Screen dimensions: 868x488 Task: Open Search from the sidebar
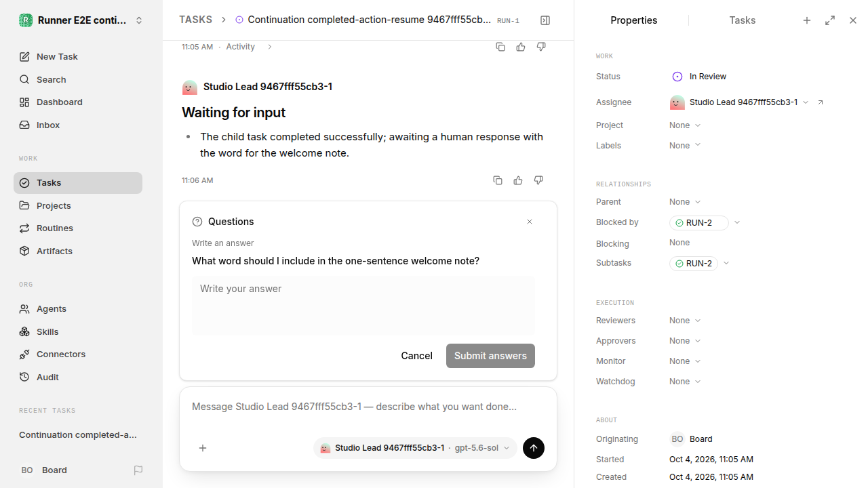78,79
